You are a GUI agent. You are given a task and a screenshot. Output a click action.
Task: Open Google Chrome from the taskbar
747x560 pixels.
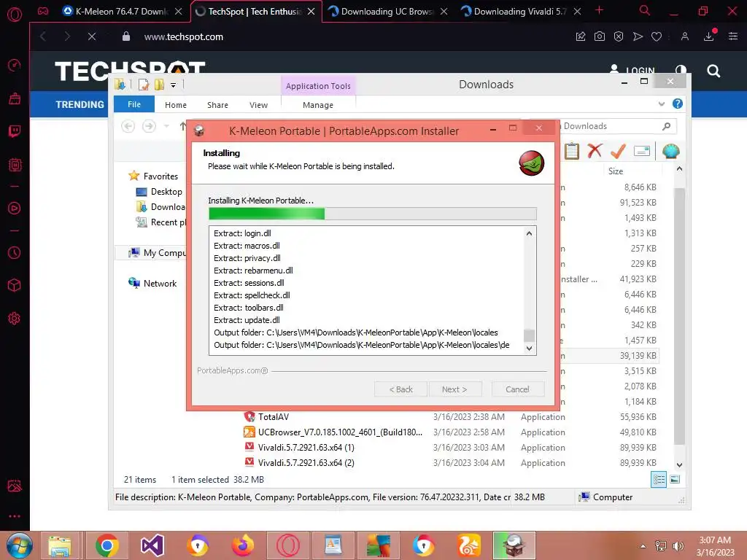click(107, 545)
